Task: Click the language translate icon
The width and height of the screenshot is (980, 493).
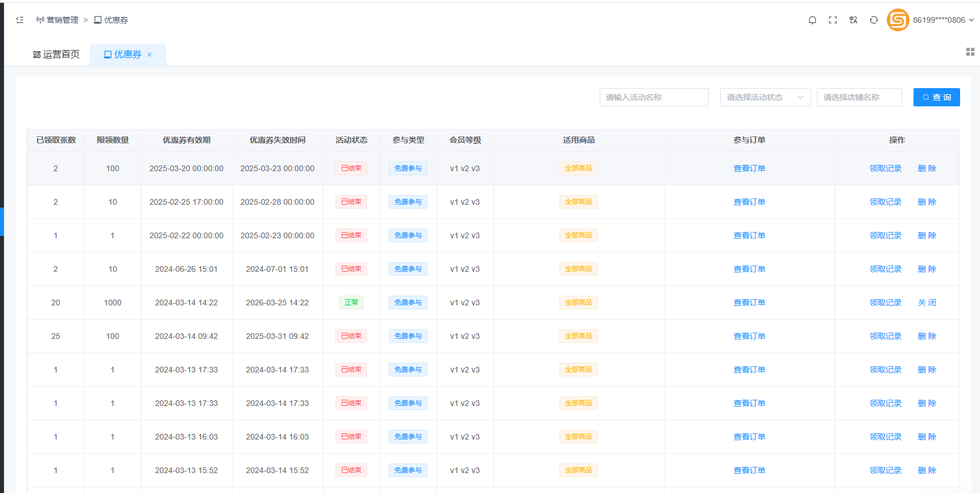Action: 853,20
